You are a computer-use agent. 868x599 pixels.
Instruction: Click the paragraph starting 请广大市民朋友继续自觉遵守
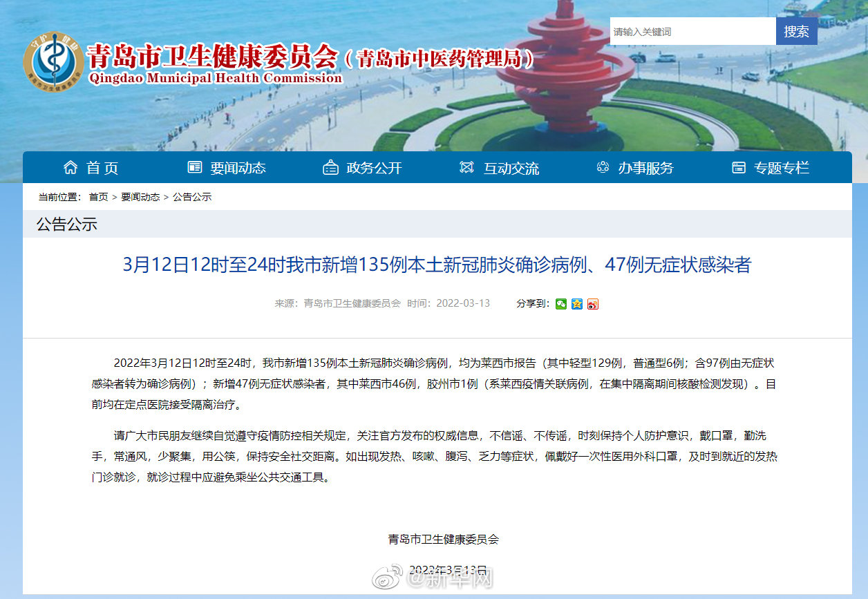tap(434, 457)
